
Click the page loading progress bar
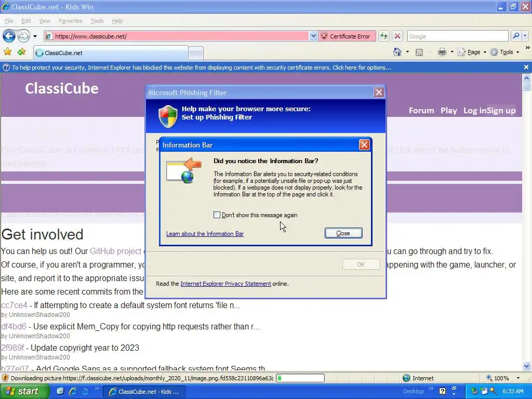[x=300, y=378]
